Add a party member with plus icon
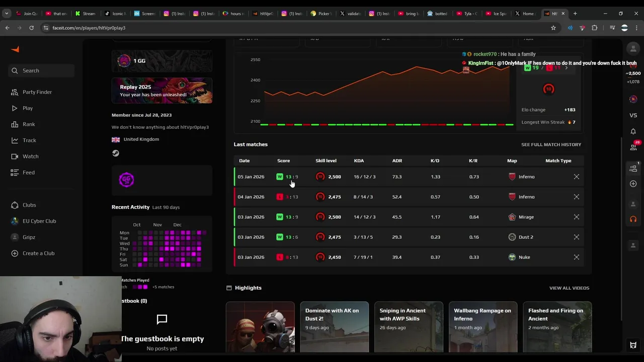Viewport: 644px width, 362px height. pos(633,184)
